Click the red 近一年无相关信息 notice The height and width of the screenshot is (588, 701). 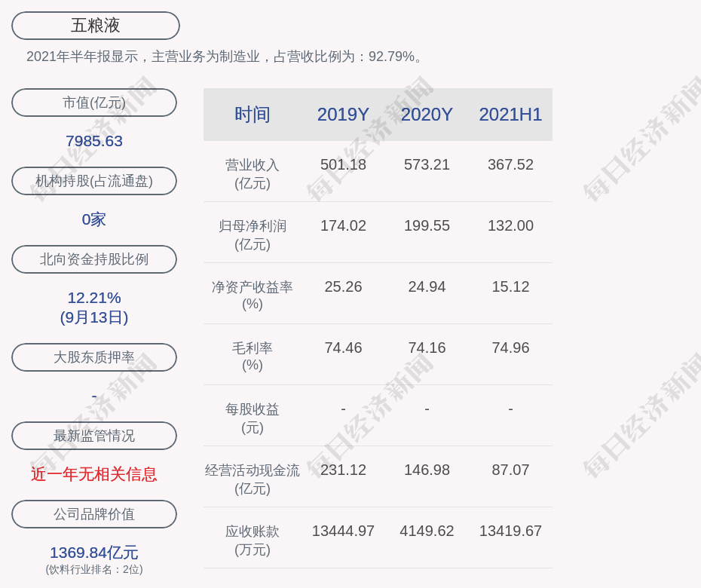pyautogui.click(x=93, y=474)
